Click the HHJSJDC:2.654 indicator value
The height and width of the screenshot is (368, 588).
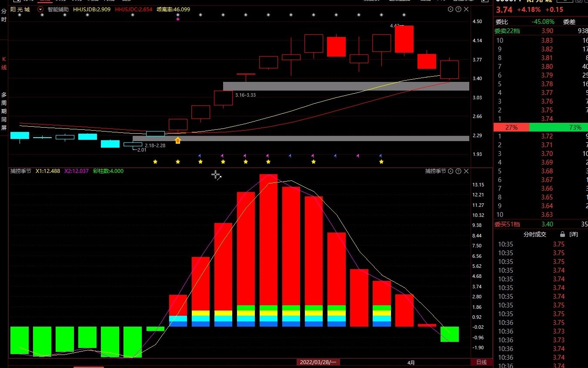pyautogui.click(x=134, y=9)
